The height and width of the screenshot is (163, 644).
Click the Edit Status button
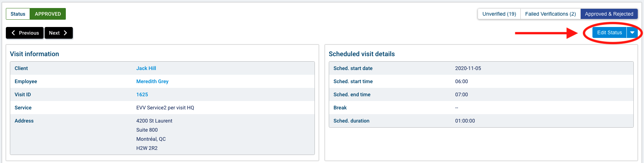click(x=609, y=32)
